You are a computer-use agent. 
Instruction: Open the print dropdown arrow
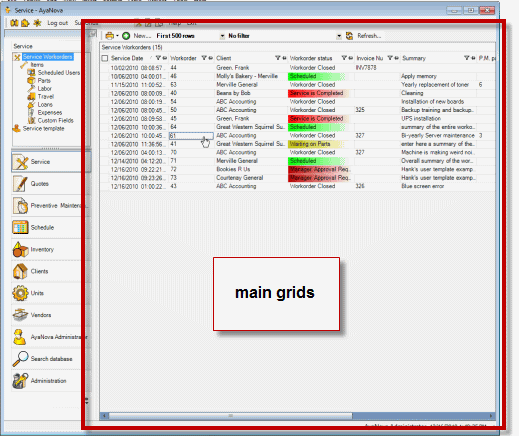coord(117,36)
